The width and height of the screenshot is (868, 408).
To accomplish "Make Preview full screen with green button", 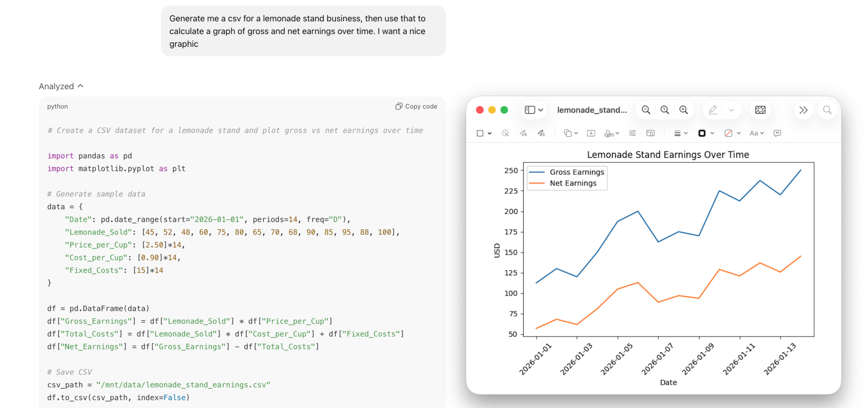I will 504,110.
